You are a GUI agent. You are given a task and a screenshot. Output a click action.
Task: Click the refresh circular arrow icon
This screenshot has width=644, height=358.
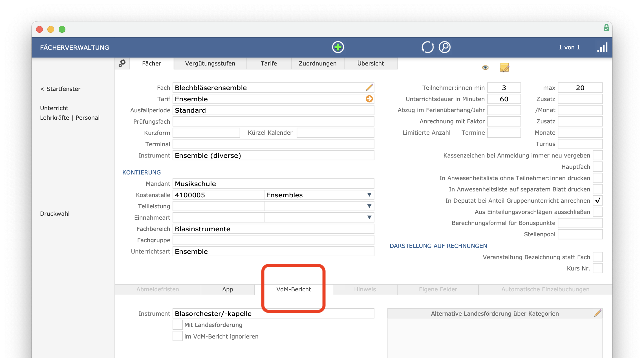[427, 47]
